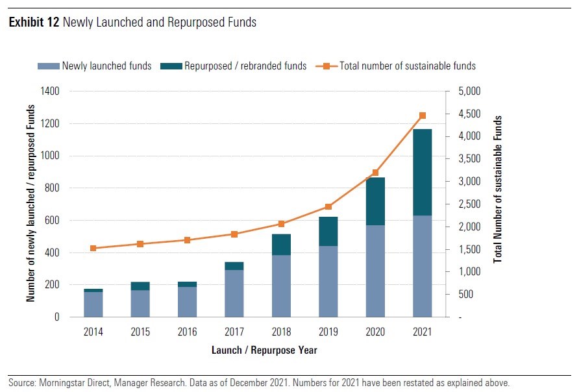Click the Newly launched funds legend swatch
Viewport: 579px width, 392px height.
(48, 66)
